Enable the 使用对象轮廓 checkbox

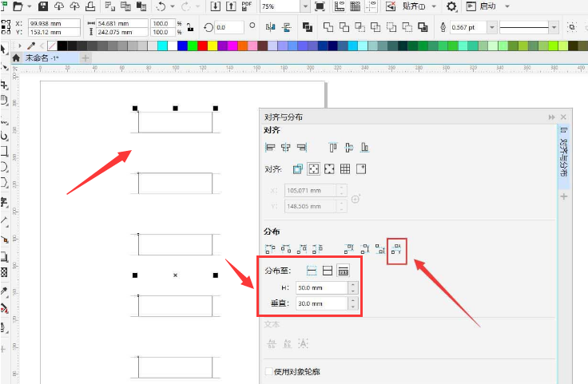coord(268,371)
